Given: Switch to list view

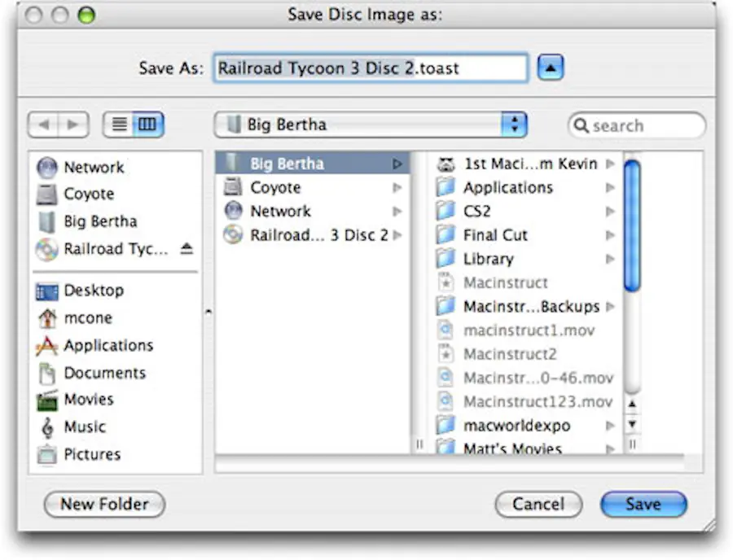Looking at the screenshot, I should pos(121,125).
